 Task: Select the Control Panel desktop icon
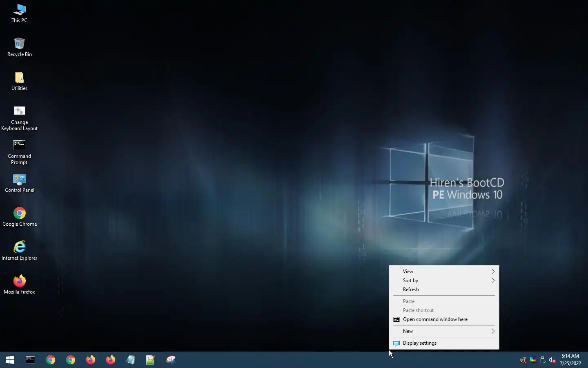(x=19, y=183)
